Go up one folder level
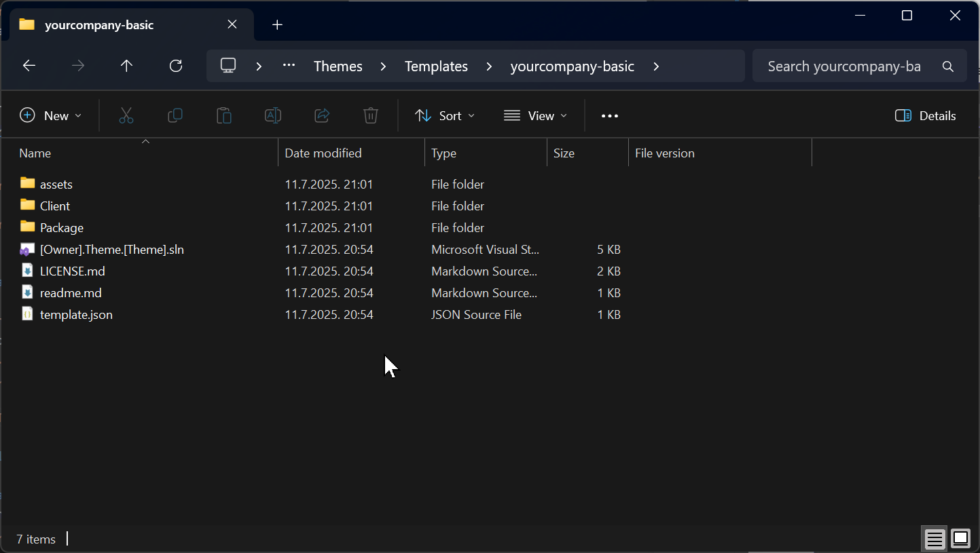Screen dimensions: 980x553 (x=126, y=66)
